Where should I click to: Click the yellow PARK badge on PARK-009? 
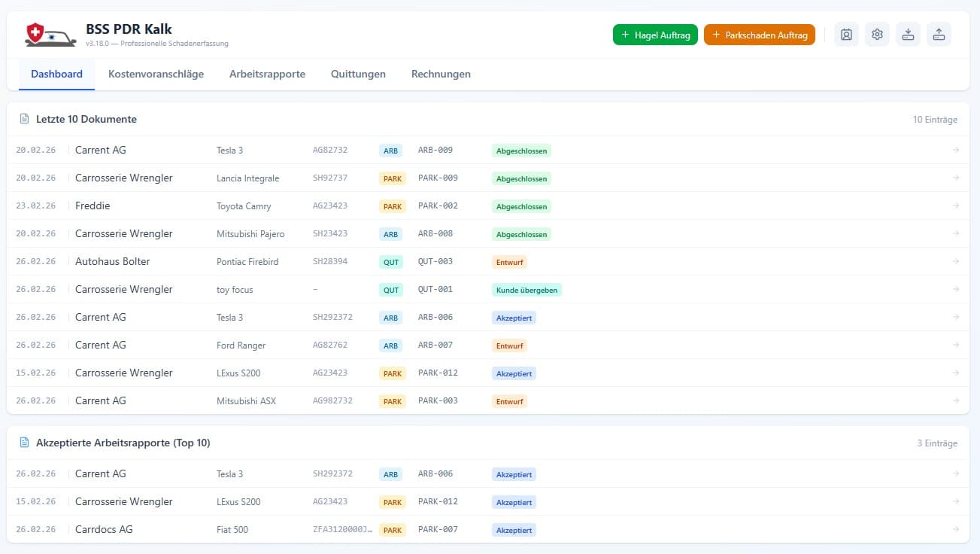[x=391, y=178]
